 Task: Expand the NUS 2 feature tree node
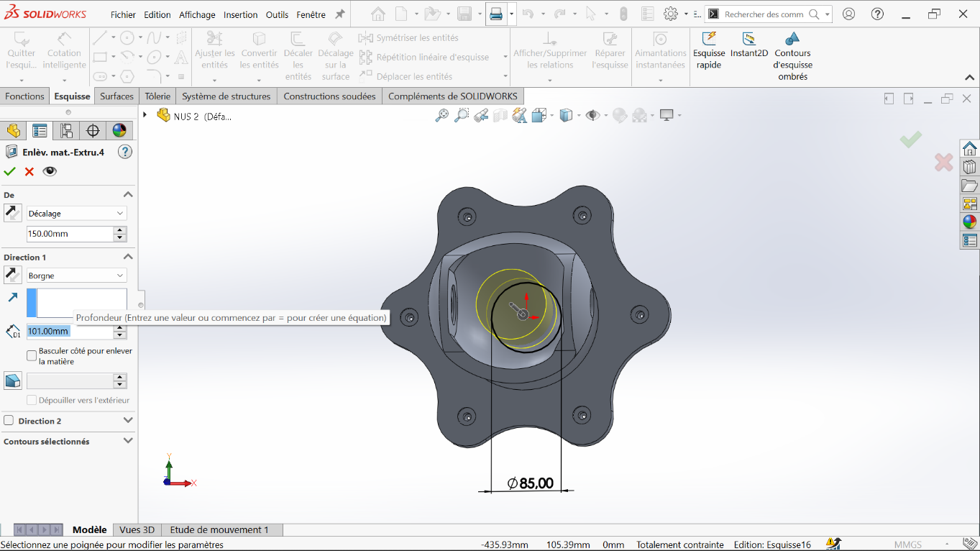point(145,115)
